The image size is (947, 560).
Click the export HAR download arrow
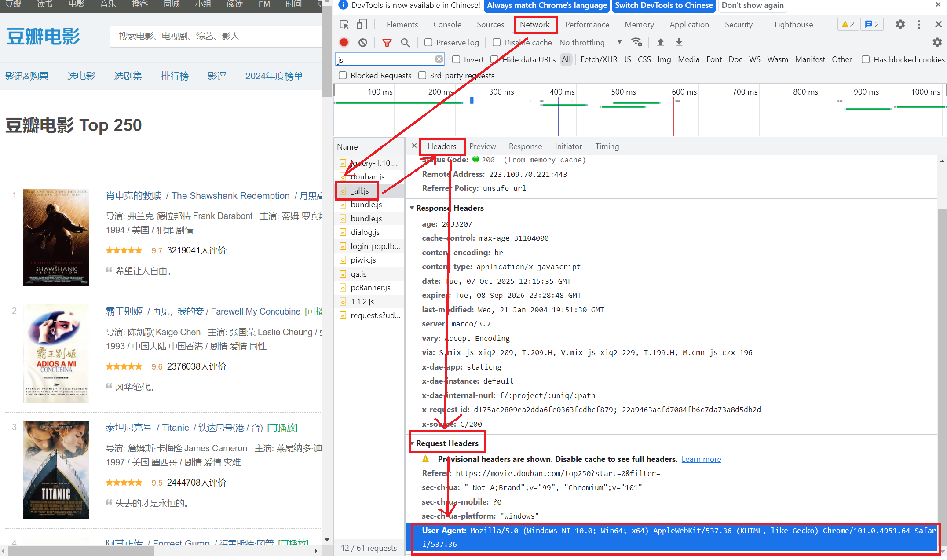pos(679,43)
